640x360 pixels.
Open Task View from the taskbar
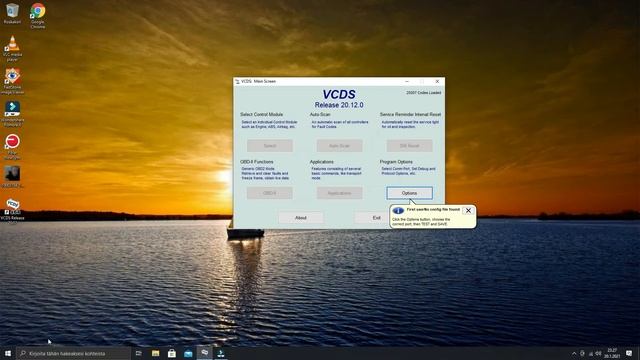pos(139,353)
